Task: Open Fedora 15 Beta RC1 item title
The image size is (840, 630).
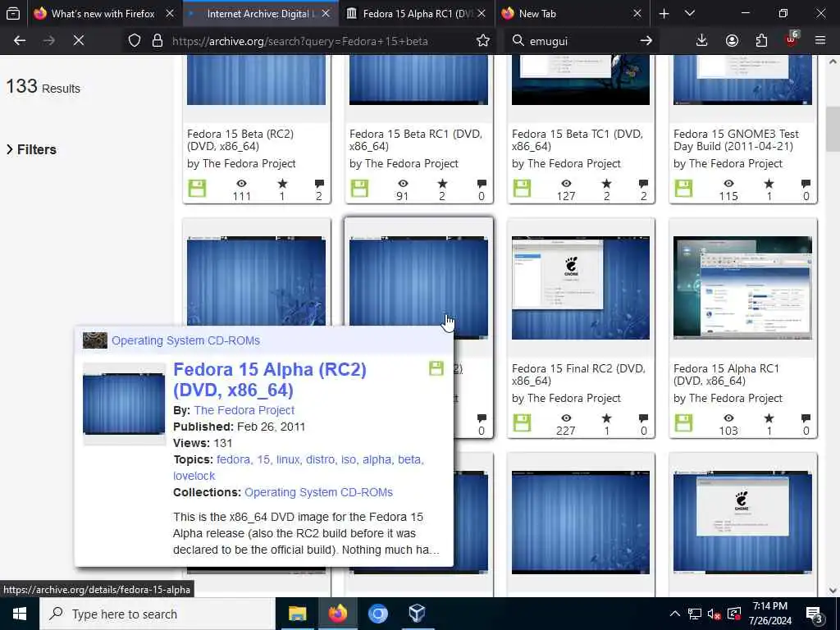Action: tap(416, 139)
